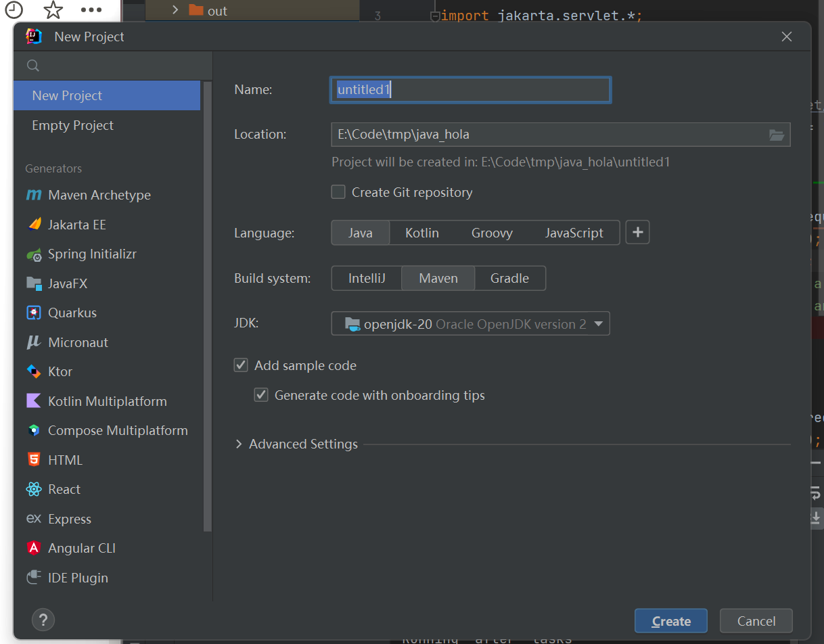Click the Compose Multiplatform icon
Viewport: 824px width, 644px height.
click(x=34, y=430)
